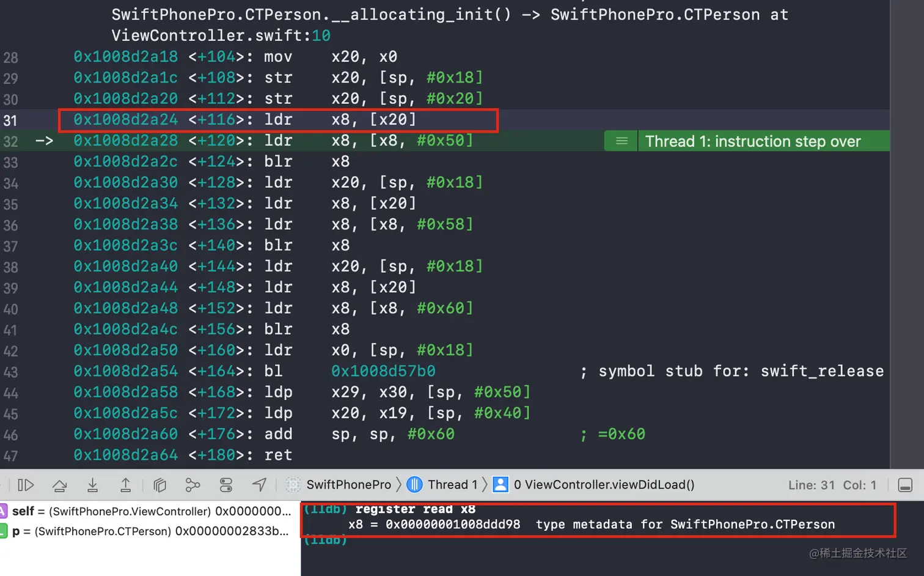Click the Step Into debug icon
Screen dimensions: 924x576
coord(92,485)
